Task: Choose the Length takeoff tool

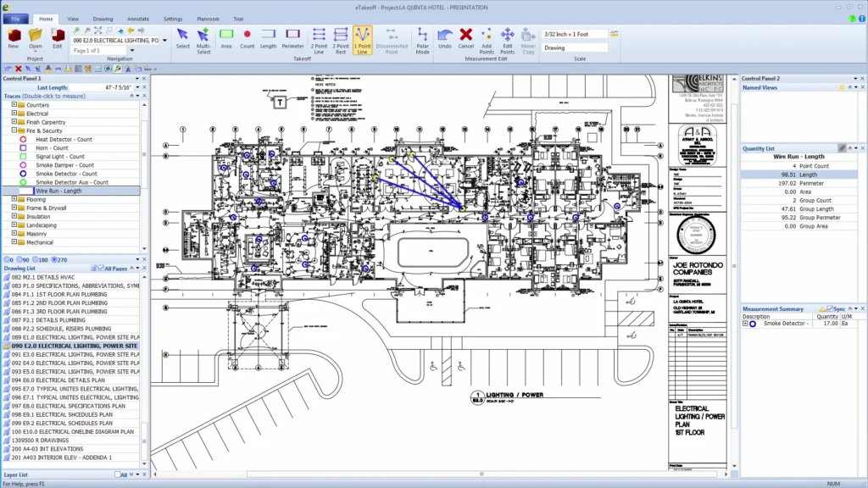Action: [268, 39]
